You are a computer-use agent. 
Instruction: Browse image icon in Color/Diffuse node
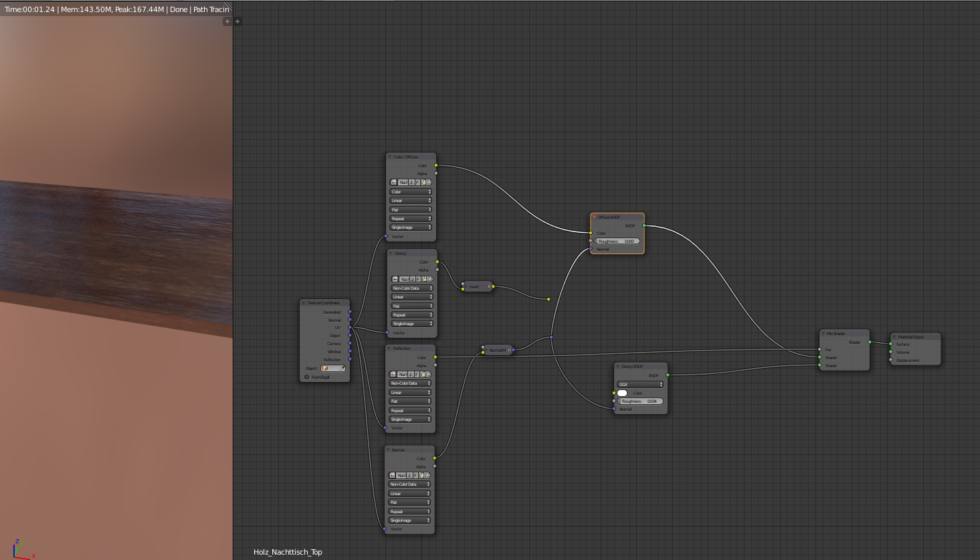pyautogui.click(x=394, y=182)
